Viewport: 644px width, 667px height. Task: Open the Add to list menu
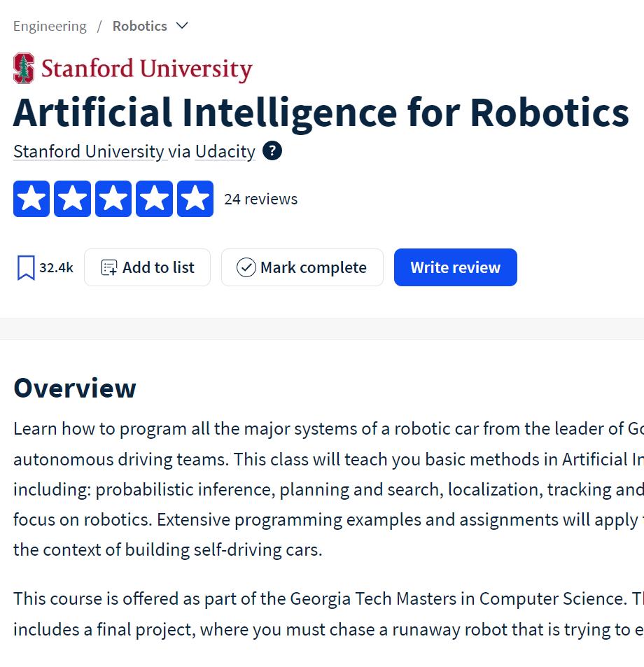[x=147, y=267]
